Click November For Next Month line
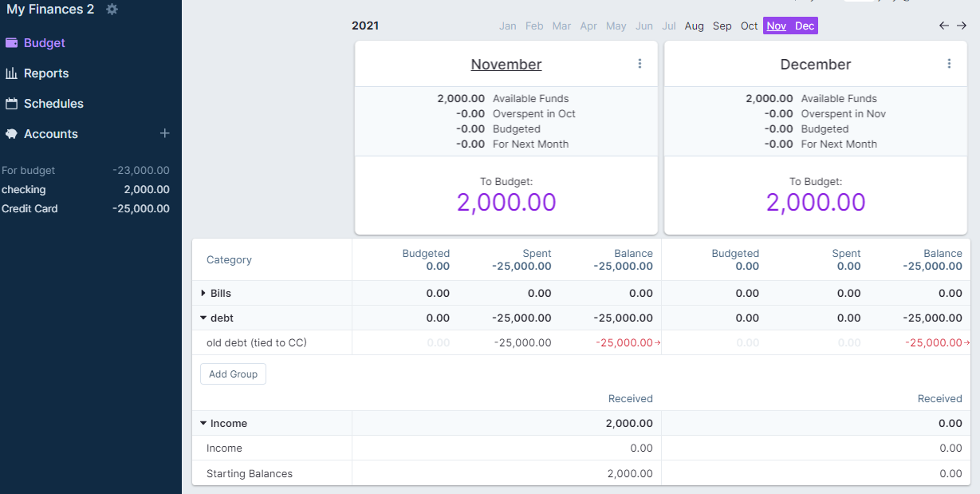 click(513, 144)
